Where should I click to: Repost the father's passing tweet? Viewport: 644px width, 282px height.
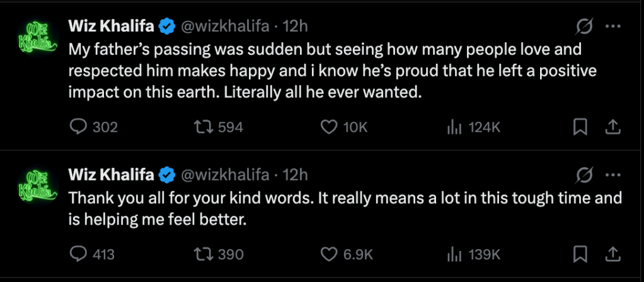[x=203, y=127]
